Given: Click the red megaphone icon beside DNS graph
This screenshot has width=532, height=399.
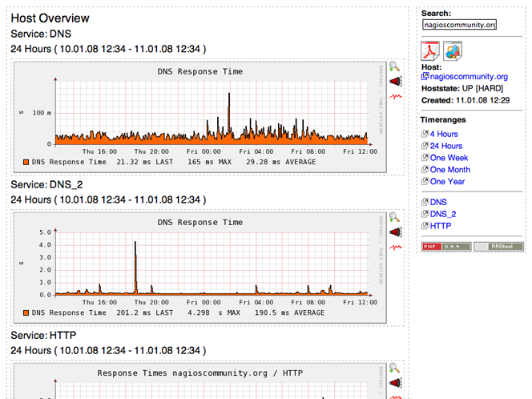Looking at the screenshot, I should click(x=394, y=82).
